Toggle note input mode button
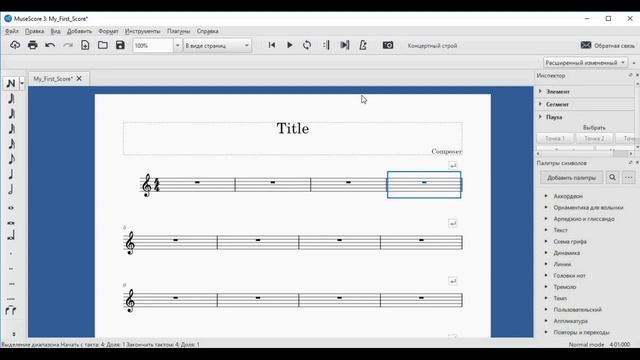 pos(11,83)
